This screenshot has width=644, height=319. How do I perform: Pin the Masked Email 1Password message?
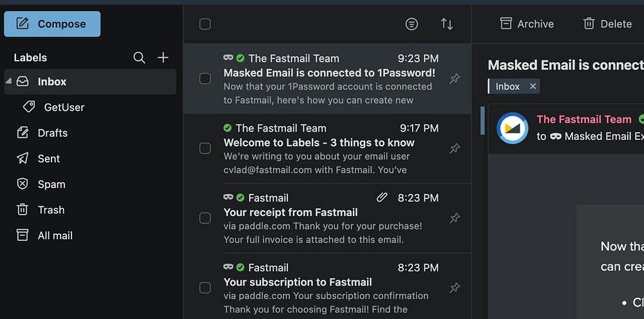coord(455,79)
